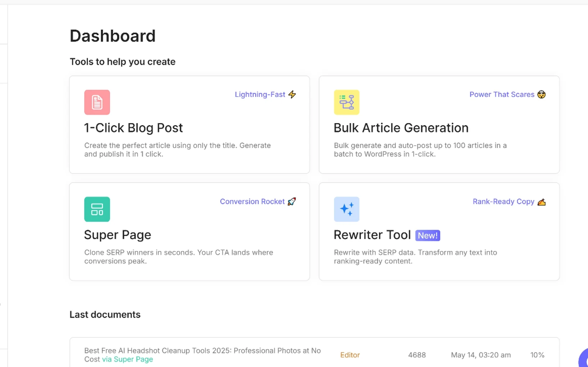Click the yellow Bulk Article Generation icon
Screen dimensions: 588x367
(x=347, y=102)
